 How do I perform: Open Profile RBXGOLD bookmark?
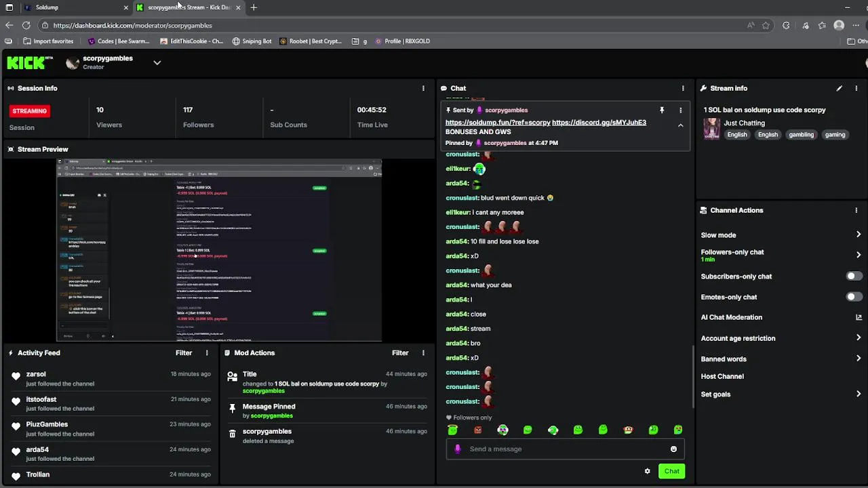coord(402,41)
